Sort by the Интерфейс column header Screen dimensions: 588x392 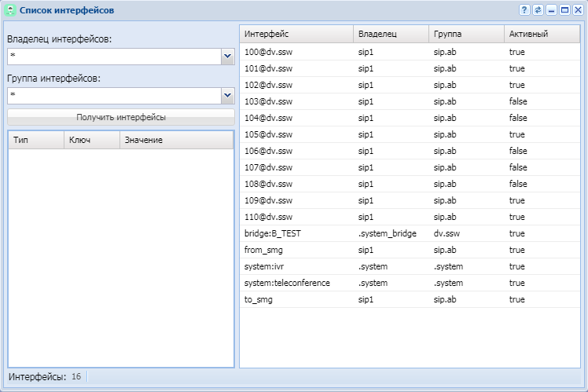[296, 35]
